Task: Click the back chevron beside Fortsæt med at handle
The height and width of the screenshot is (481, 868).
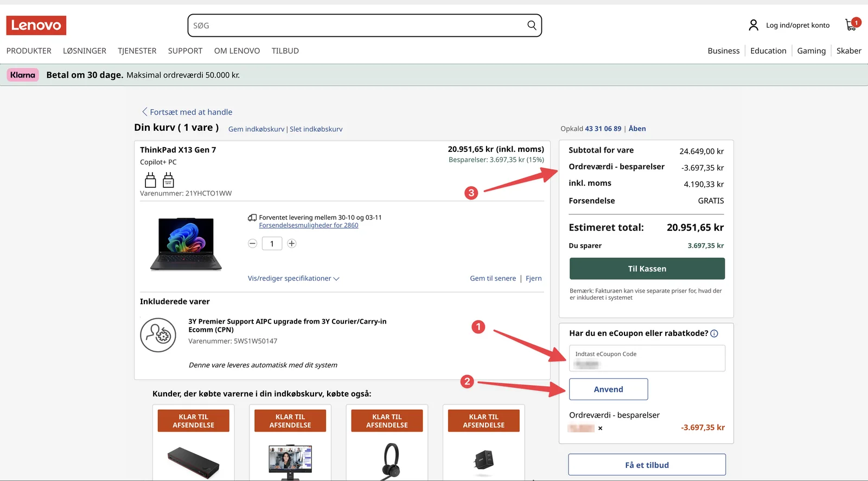Action: pos(145,112)
